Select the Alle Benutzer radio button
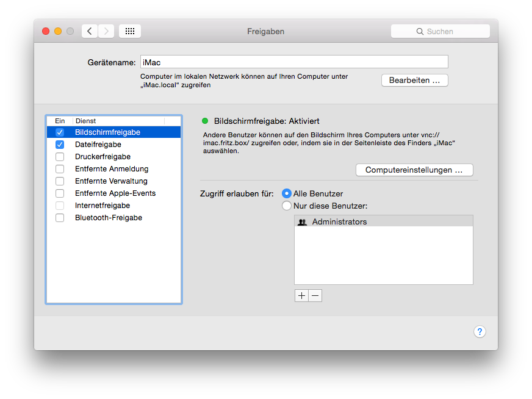Screen dimensions: 532x399 [x=287, y=193]
